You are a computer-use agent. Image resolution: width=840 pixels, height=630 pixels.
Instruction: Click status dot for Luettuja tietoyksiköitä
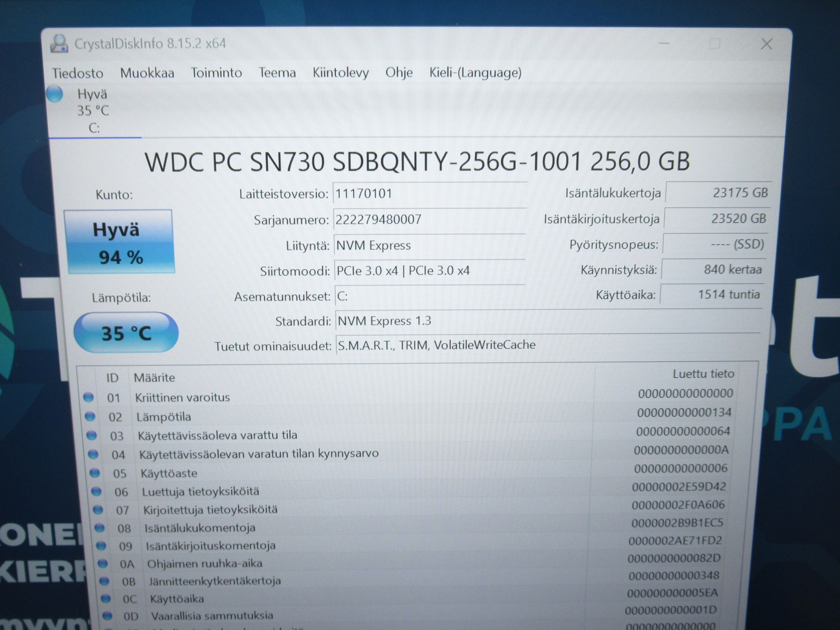[96, 491]
